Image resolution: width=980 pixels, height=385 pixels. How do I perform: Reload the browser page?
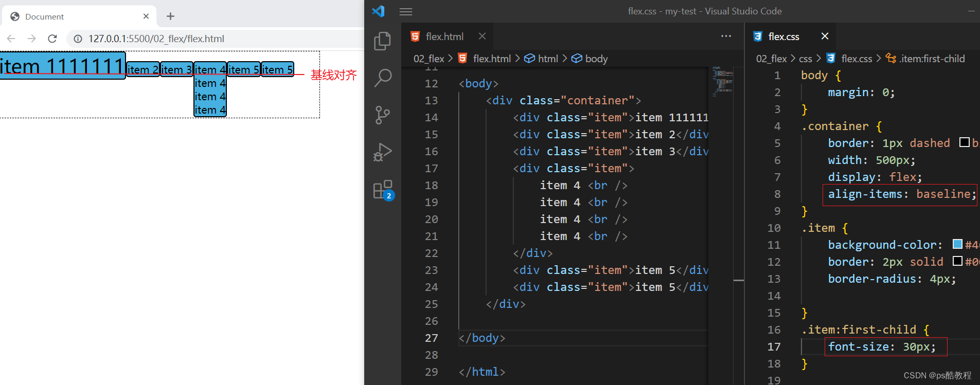(52, 39)
